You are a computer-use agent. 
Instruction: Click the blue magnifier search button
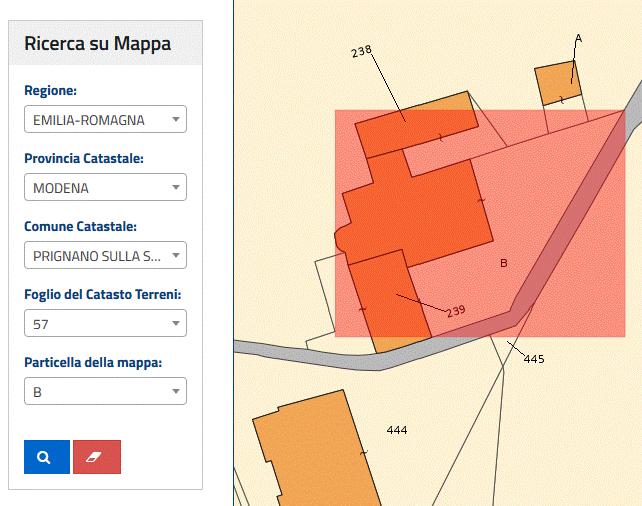click(46, 456)
